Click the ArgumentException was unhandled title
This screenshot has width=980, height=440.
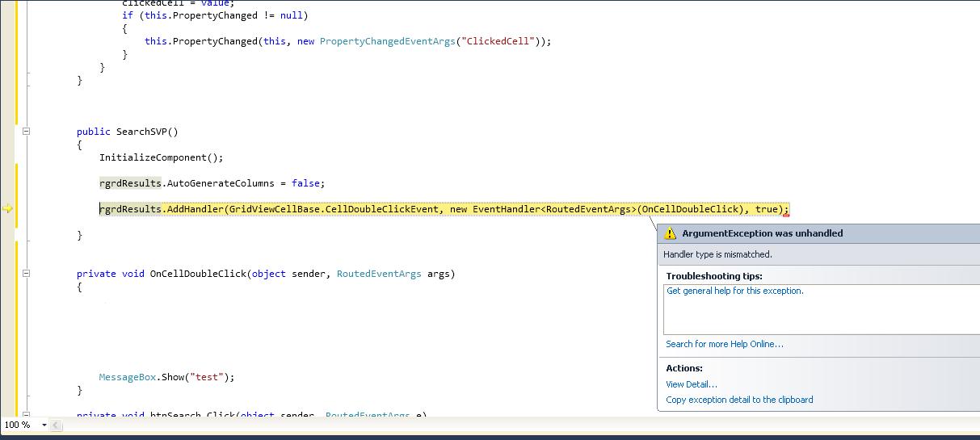coord(762,233)
